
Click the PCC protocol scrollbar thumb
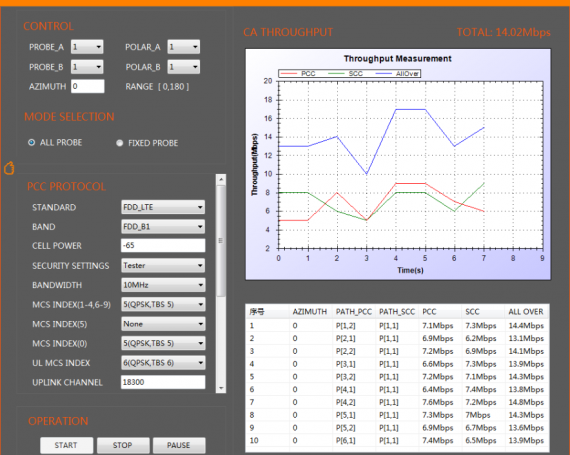point(221,241)
